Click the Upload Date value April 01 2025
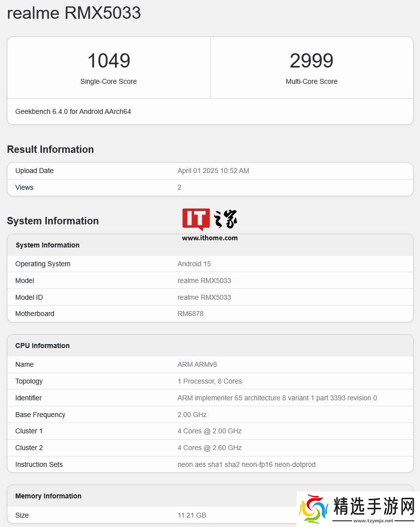 213,171
